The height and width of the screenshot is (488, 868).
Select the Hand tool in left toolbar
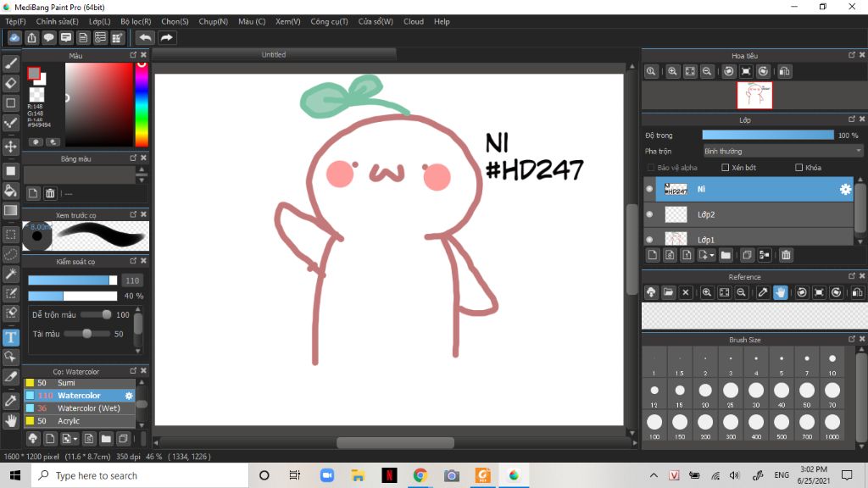click(10, 420)
